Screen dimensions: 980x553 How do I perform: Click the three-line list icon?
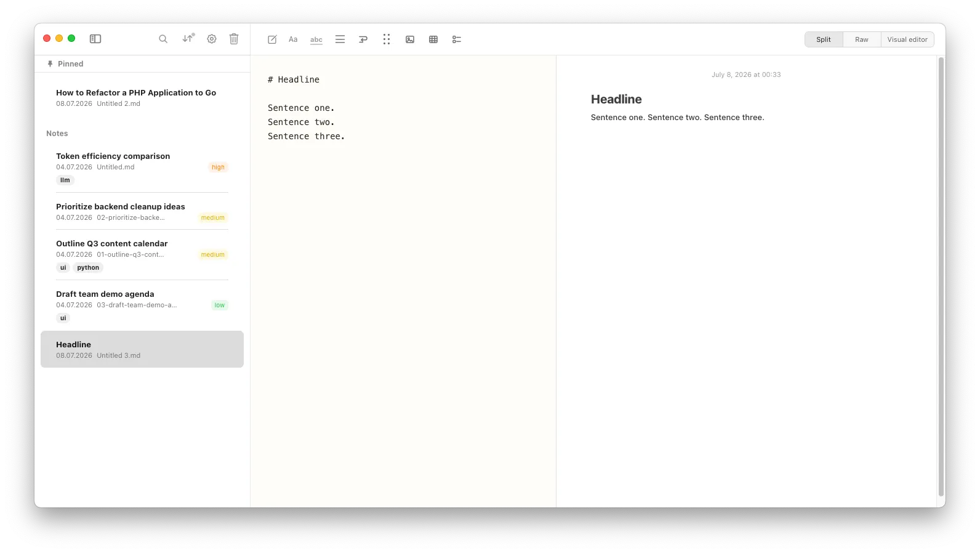340,39
